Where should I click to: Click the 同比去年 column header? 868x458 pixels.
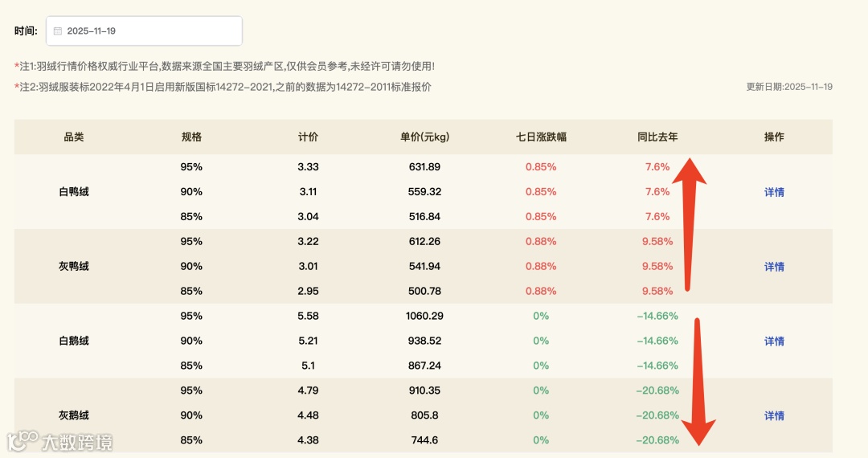click(657, 137)
